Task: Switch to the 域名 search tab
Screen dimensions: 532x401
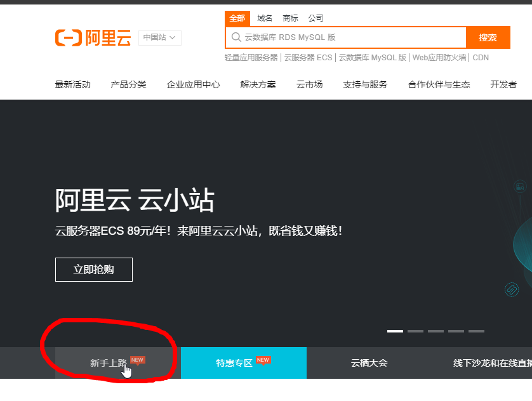Action: [x=265, y=18]
